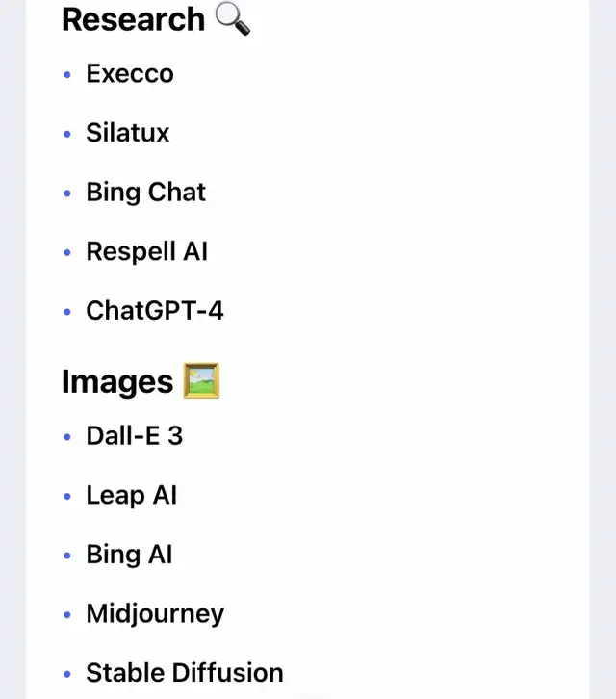The image size is (616, 699).
Task: Select Leap AI in the images list
Action: point(132,495)
